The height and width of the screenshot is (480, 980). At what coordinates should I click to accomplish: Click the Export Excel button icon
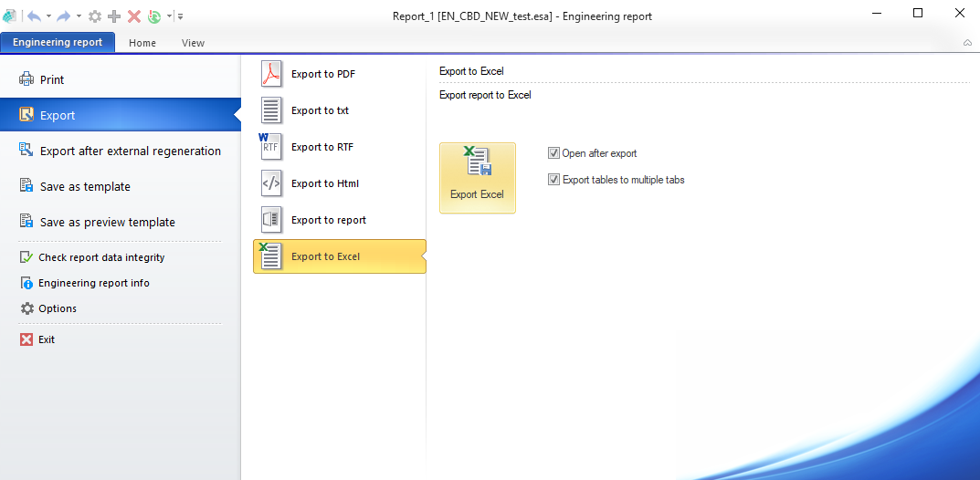point(477,162)
